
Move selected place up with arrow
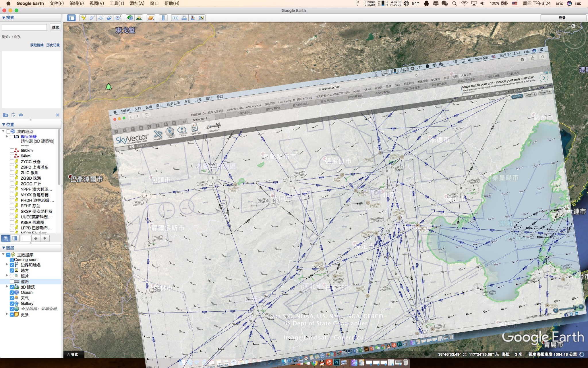pyautogui.click(x=36, y=238)
